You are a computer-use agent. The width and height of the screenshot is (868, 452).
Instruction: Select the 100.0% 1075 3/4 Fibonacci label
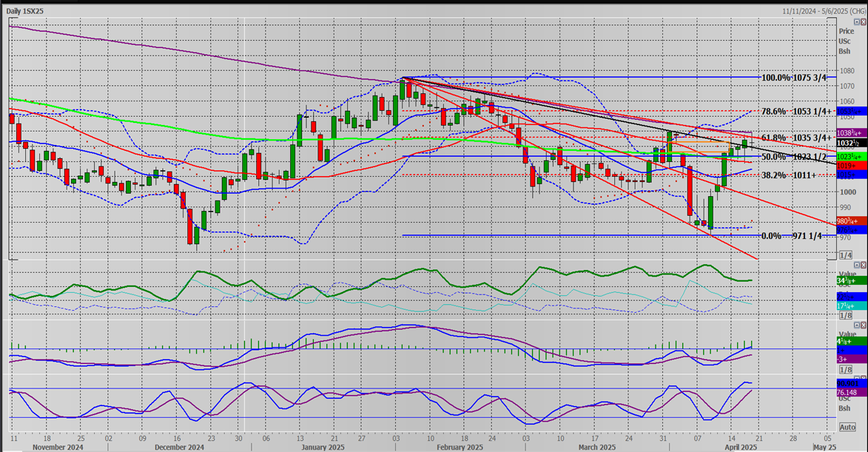pyautogui.click(x=794, y=78)
